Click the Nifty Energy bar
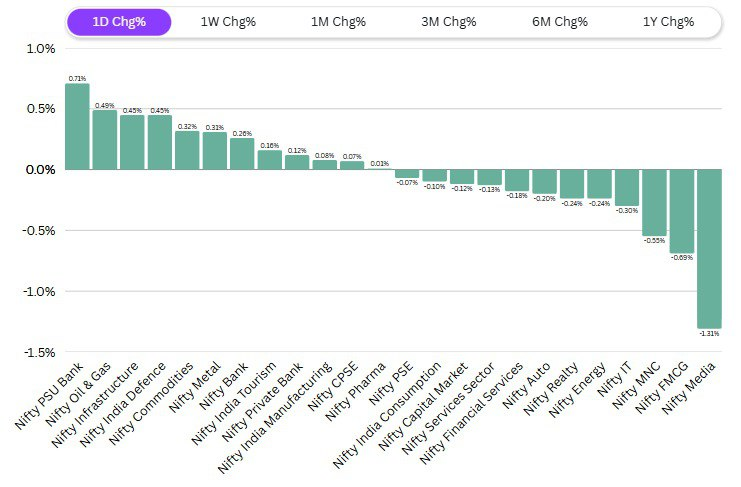Image resolution: width=741 pixels, height=487 pixels. click(x=599, y=184)
